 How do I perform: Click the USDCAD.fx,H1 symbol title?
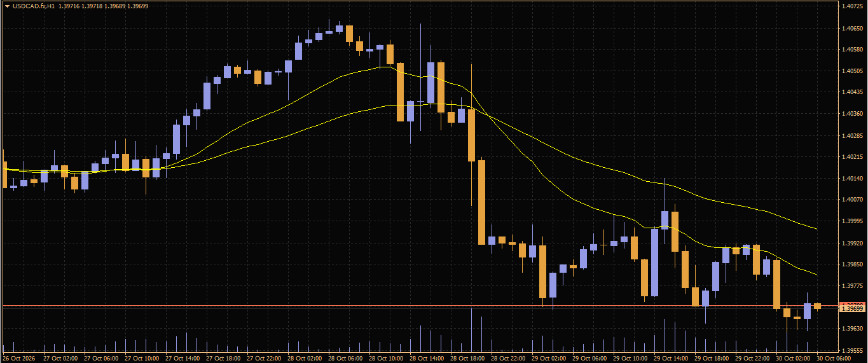(x=33, y=6)
